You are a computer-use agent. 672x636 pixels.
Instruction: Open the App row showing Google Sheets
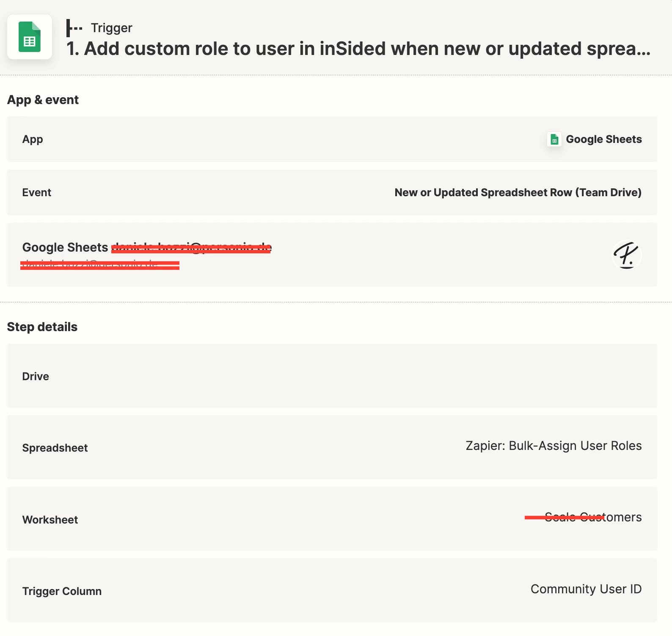(x=332, y=139)
